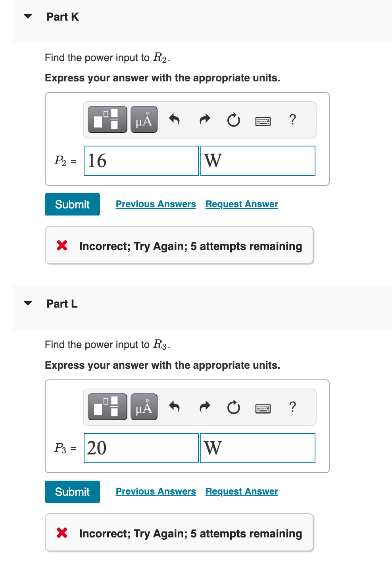Submit the answer for Part L
Viewport: 392px width, 562px height.
[x=72, y=491]
